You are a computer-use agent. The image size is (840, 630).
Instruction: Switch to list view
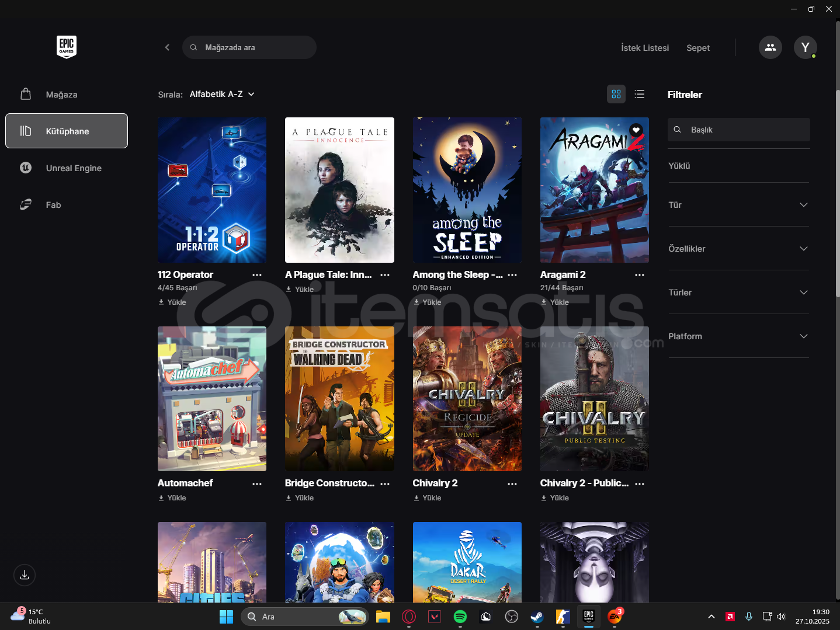[640, 94]
